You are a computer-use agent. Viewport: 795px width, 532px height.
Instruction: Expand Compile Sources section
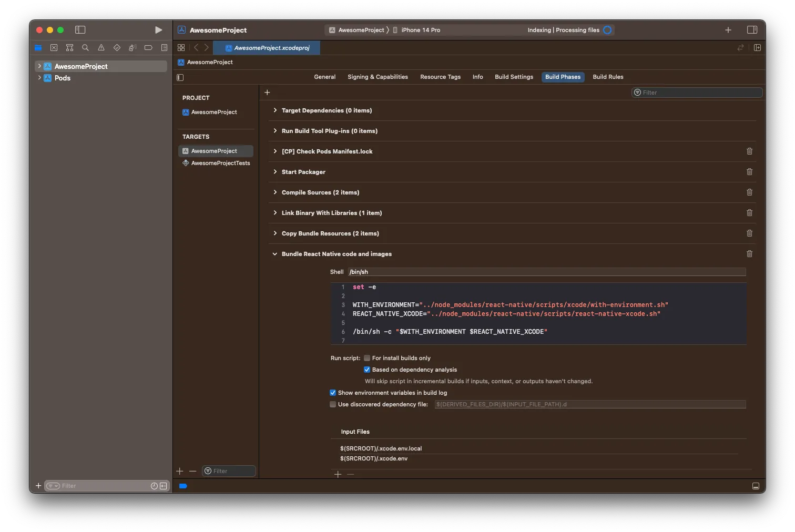click(x=275, y=192)
